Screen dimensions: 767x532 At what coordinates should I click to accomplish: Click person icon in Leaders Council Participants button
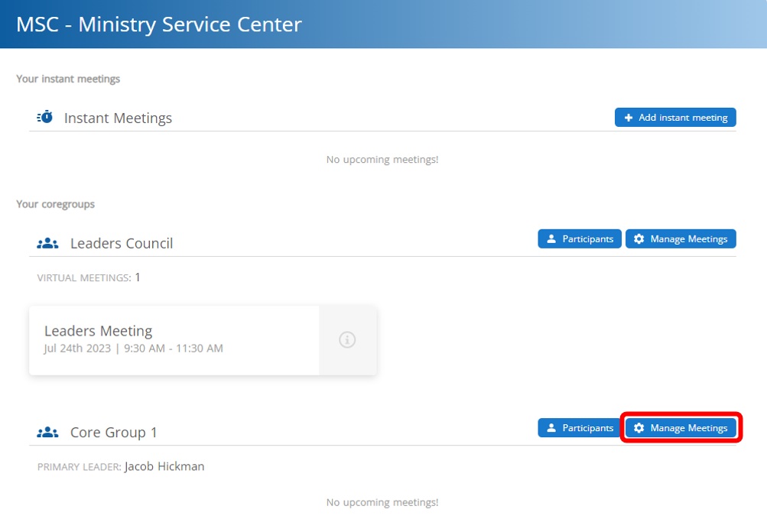pos(551,239)
